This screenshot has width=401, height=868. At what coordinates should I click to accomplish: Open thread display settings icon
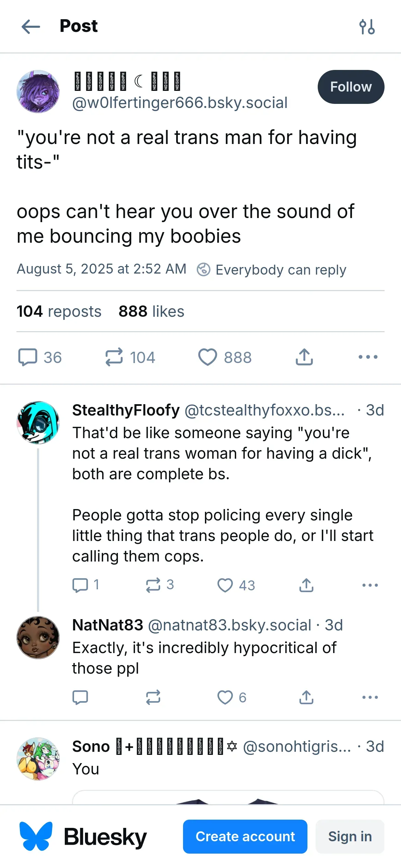click(x=367, y=27)
